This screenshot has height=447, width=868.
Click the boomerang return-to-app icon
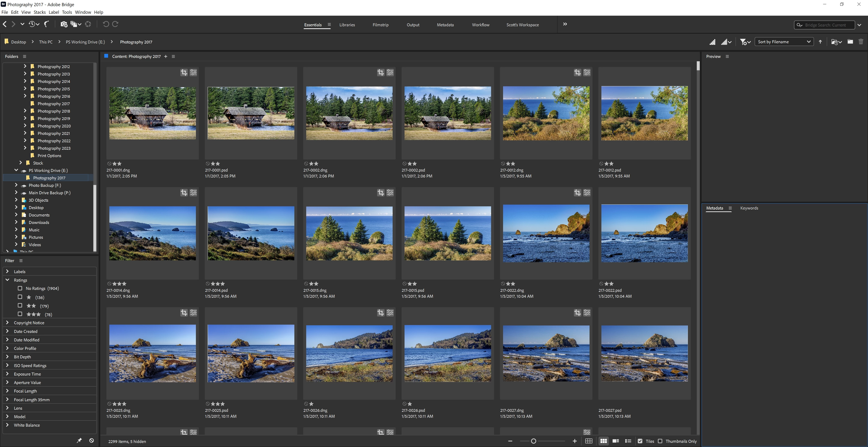pyautogui.click(x=47, y=24)
